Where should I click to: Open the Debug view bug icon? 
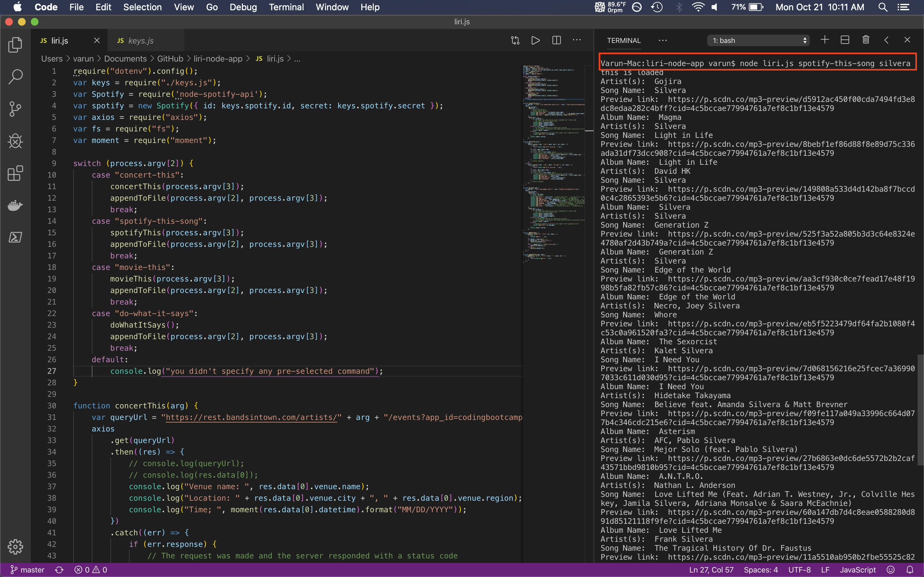coord(15,141)
